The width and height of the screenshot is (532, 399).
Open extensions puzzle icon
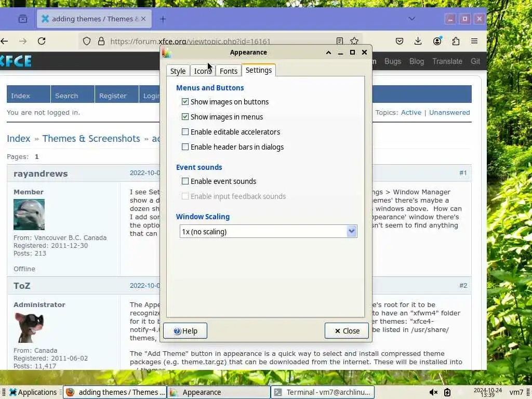(456, 41)
